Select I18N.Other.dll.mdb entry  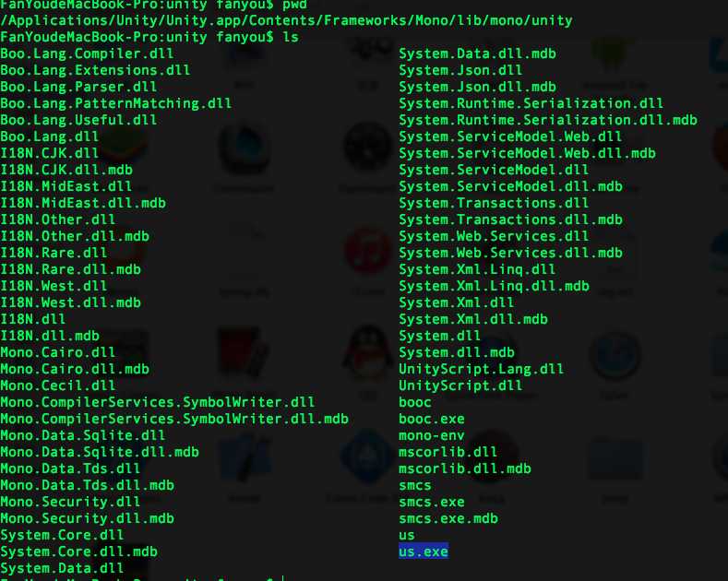[x=75, y=237]
